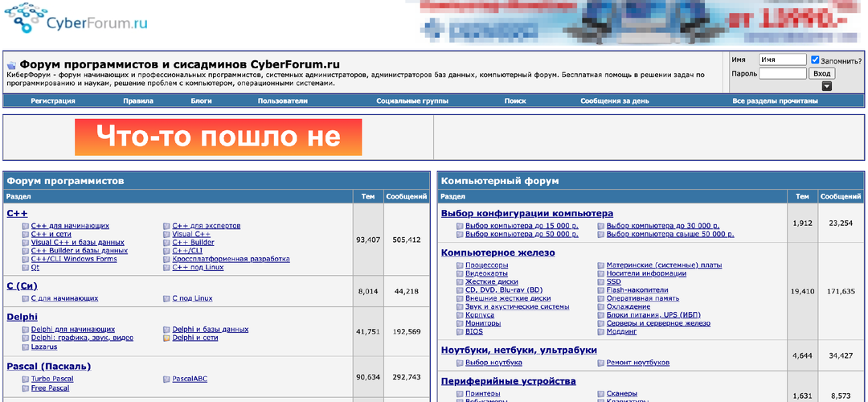This screenshot has width=868, height=402.
Task: Open the C (Си) section link
Action: point(23,286)
